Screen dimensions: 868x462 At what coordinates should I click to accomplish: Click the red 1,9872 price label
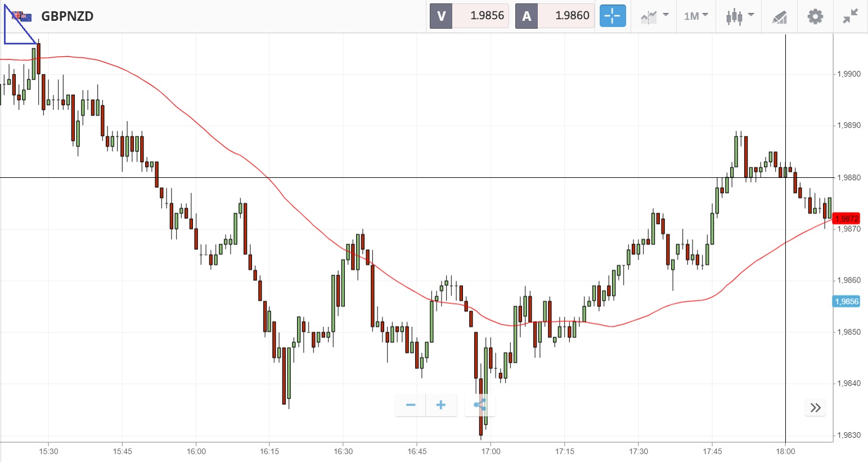click(846, 218)
